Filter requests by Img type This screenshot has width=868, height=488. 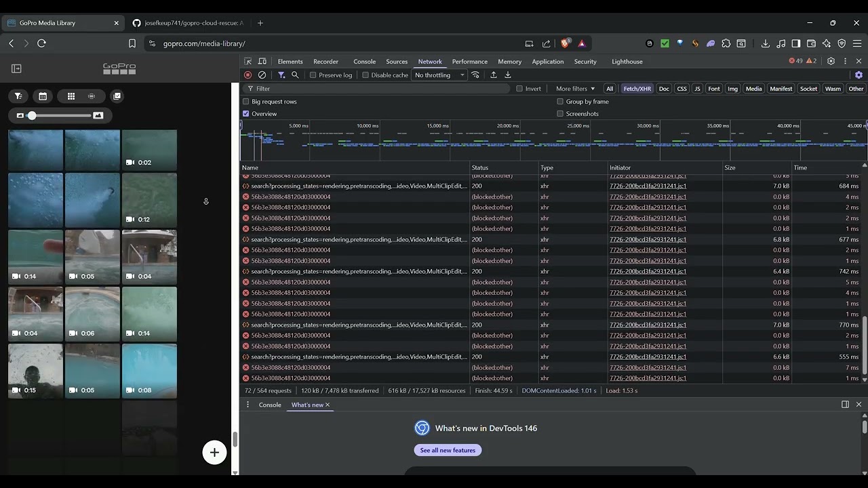click(x=732, y=89)
